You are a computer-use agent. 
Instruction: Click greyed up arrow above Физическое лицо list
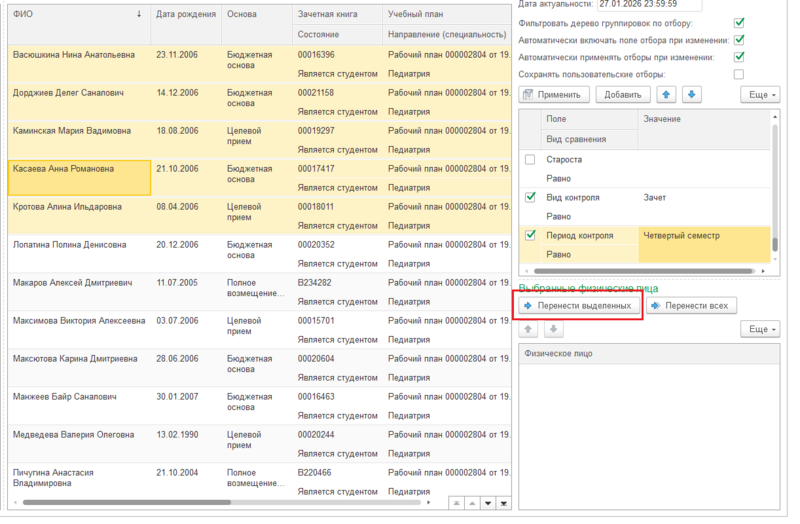(x=528, y=329)
